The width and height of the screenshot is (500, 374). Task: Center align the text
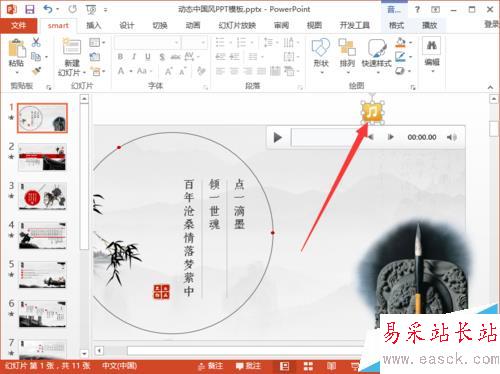(234, 71)
